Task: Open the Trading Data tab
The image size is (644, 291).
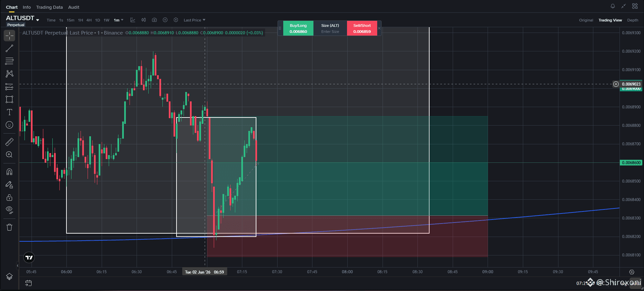Action: (x=49, y=7)
